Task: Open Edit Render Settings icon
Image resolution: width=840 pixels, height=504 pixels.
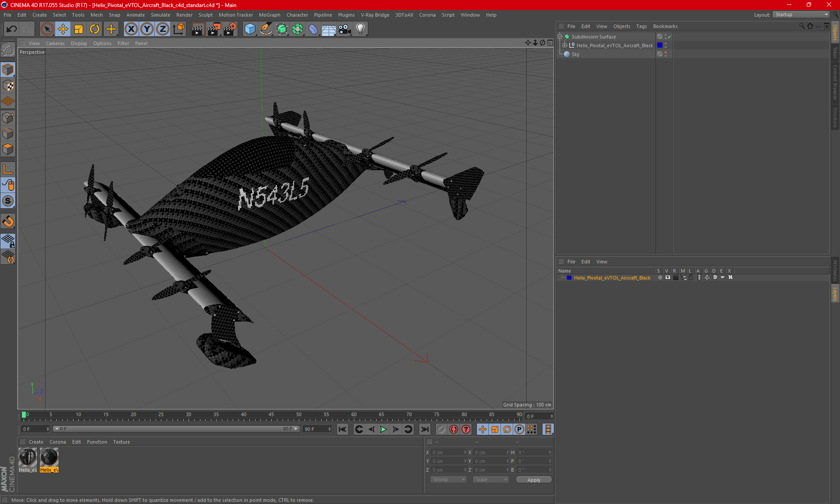Action: pyautogui.click(x=230, y=29)
